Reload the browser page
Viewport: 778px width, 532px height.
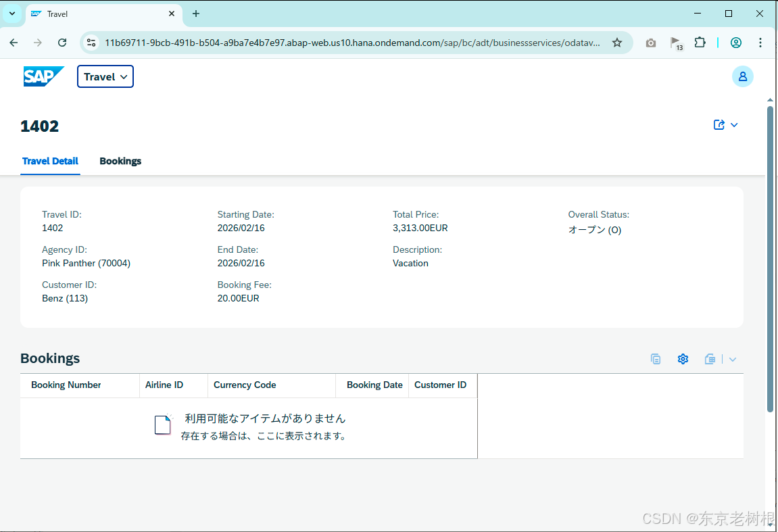pyautogui.click(x=62, y=43)
